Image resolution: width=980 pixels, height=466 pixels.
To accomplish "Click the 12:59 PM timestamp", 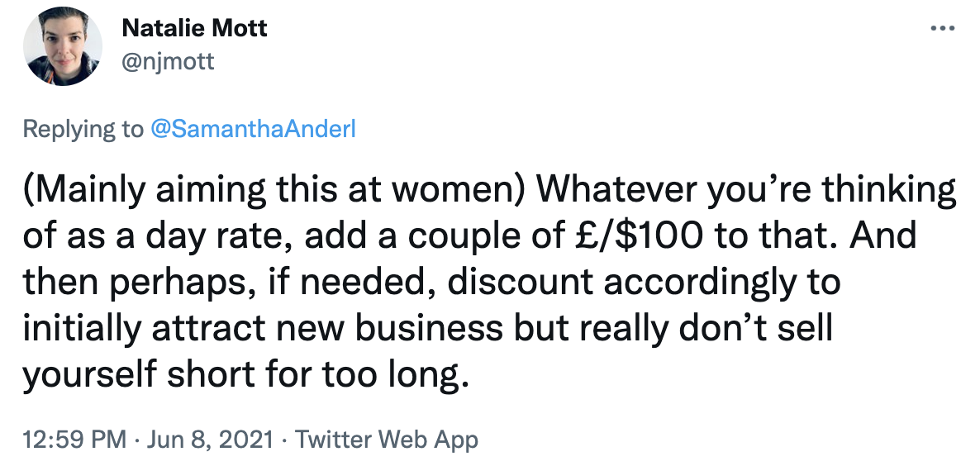I will coord(74,440).
